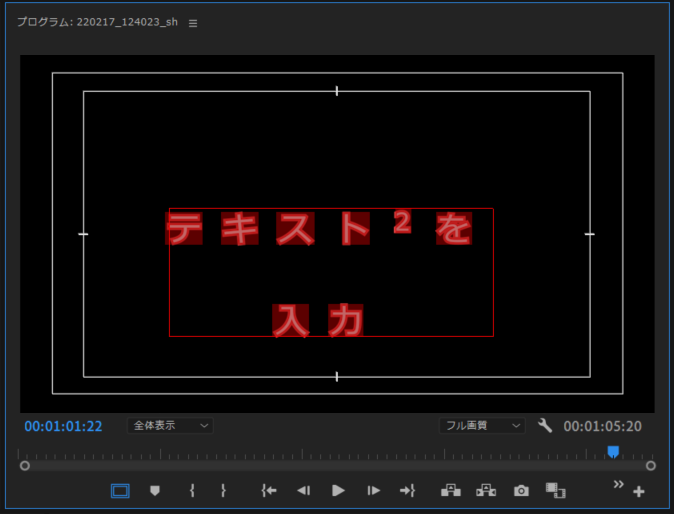Open the 全体表示 zoom level dropdown
674x514 pixels.
pos(170,426)
